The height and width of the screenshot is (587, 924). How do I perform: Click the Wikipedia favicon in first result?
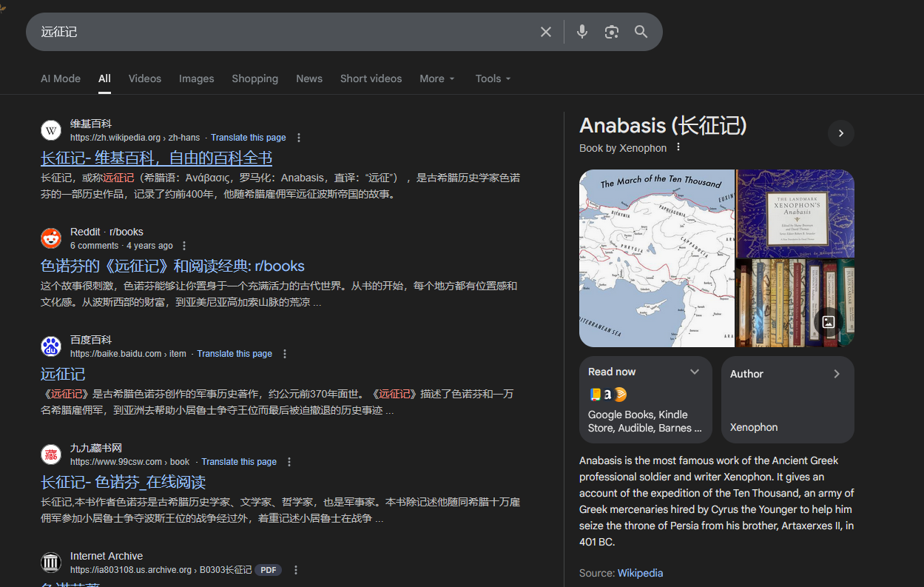pos(51,130)
